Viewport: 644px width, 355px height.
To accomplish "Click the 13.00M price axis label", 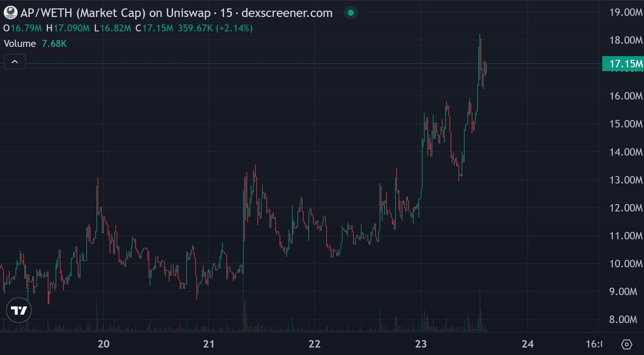I will click(x=626, y=180).
